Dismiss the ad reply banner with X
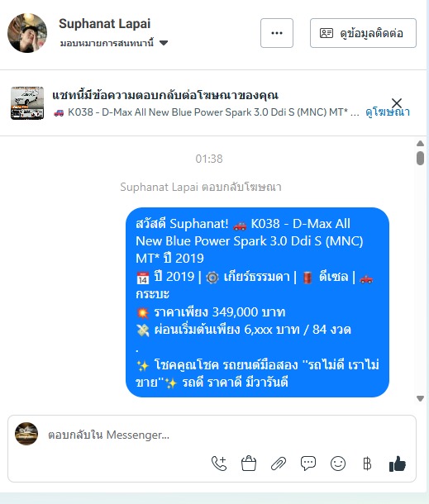The image size is (429, 504). [397, 102]
